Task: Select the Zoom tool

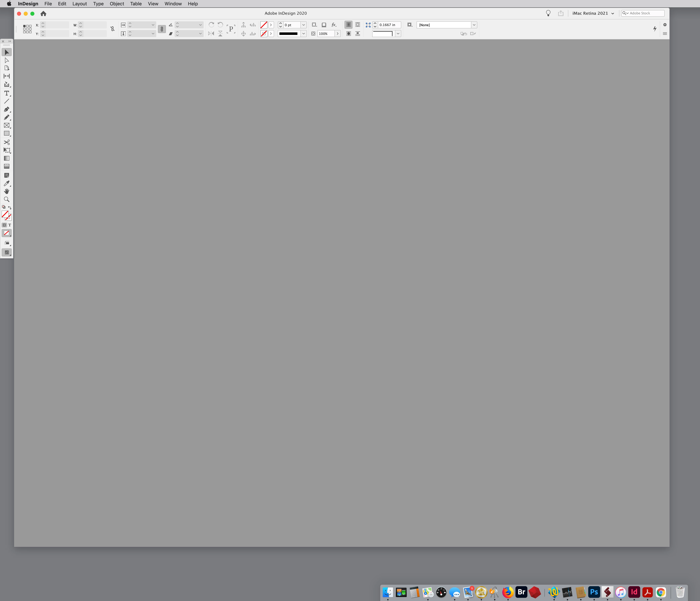Action: click(6, 199)
